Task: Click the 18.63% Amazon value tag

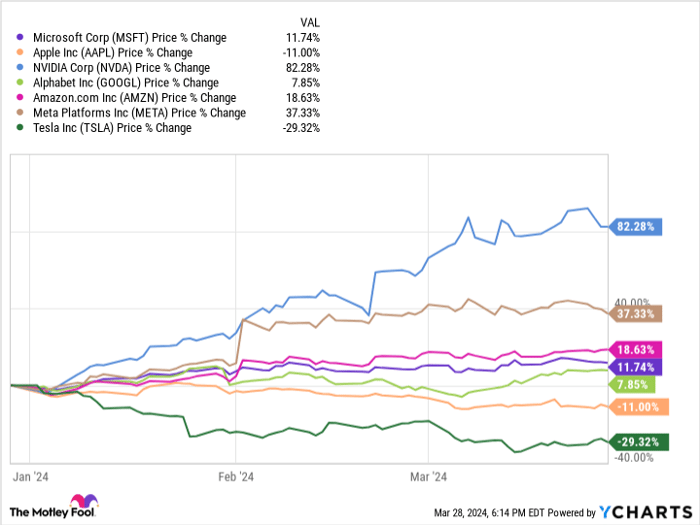Action: coord(635,349)
